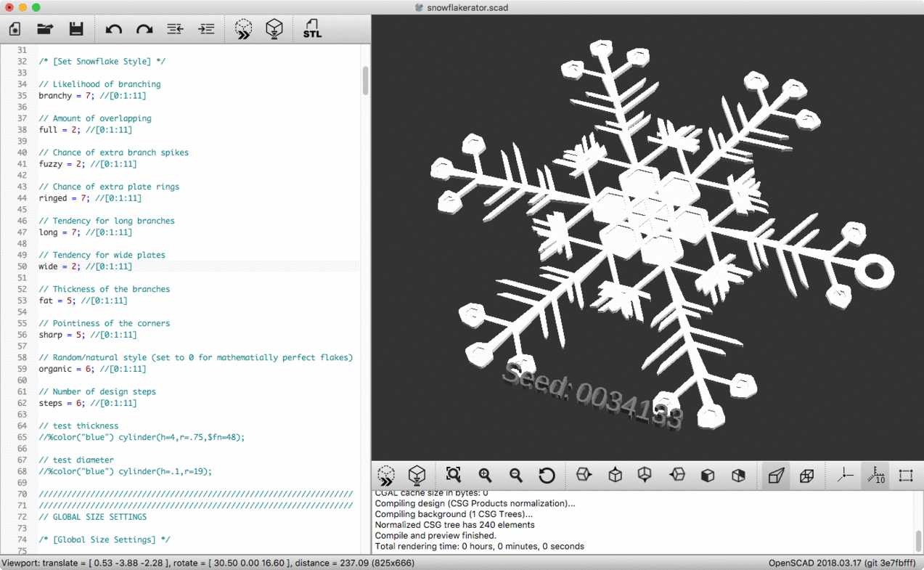Toggle the scale markers display
This screenshot has height=570, width=924.
[875, 476]
